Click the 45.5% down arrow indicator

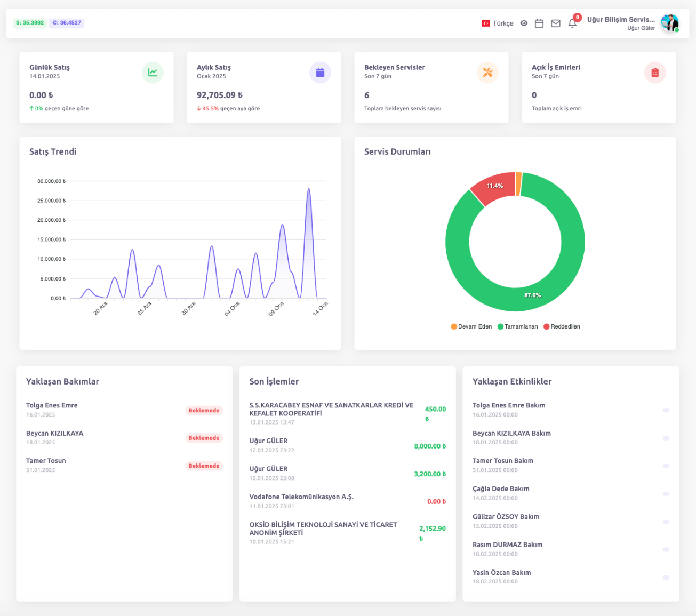(x=207, y=108)
